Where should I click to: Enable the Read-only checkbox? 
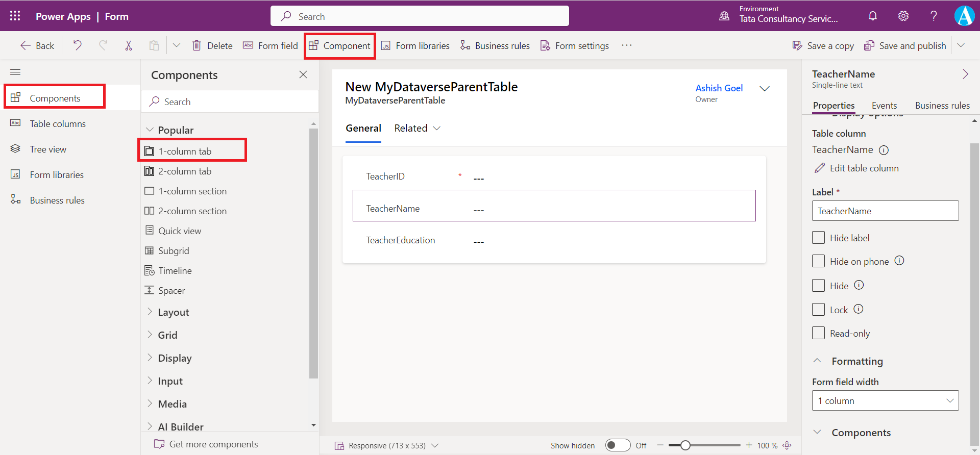[x=818, y=333]
